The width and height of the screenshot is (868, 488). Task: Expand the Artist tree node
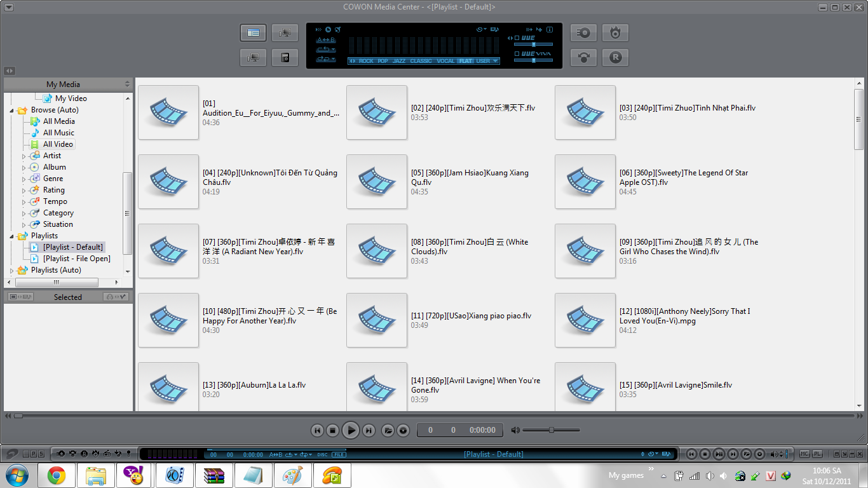click(24, 156)
